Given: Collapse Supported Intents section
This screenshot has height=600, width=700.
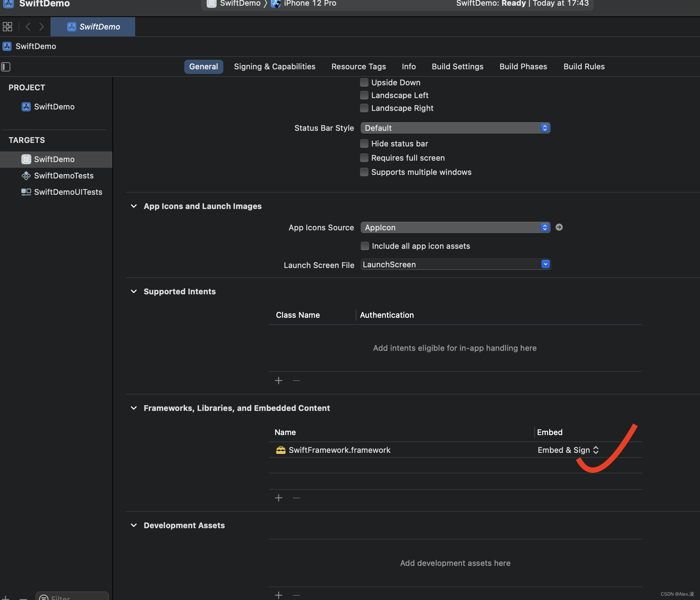Looking at the screenshot, I should pyautogui.click(x=134, y=291).
